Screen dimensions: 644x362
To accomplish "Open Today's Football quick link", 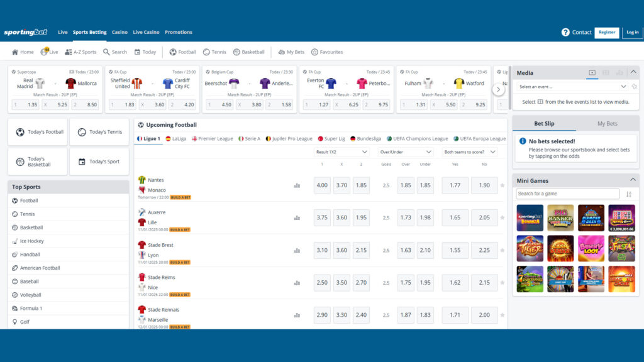I will (37, 132).
